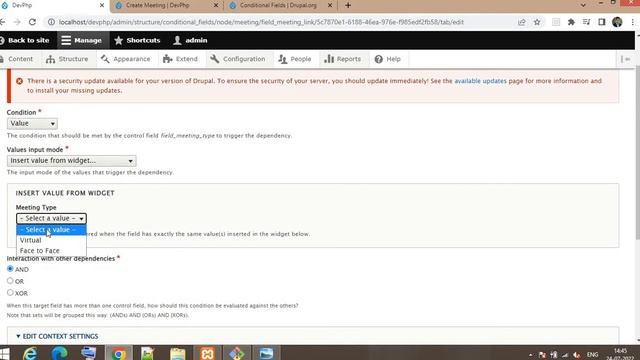Open the browser extensions puzzle icon
The height and width of the screenshot is (360, 640).
click(571, 22)
